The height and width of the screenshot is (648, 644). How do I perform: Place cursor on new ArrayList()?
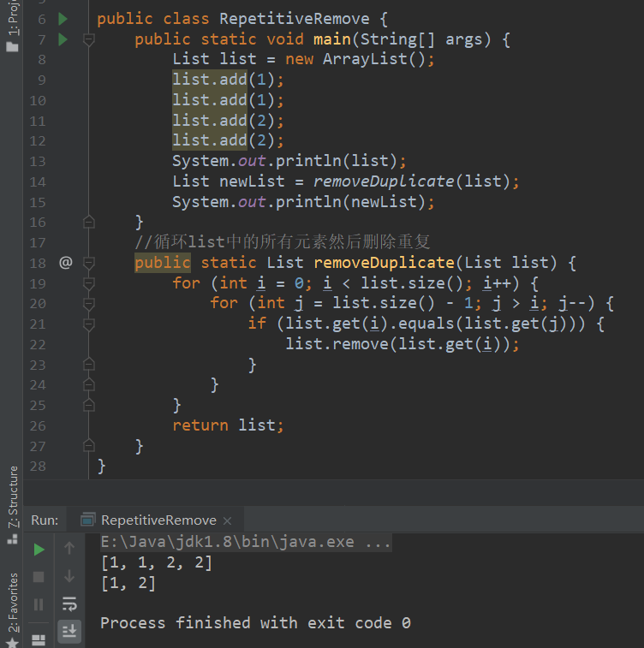(358, 59)
